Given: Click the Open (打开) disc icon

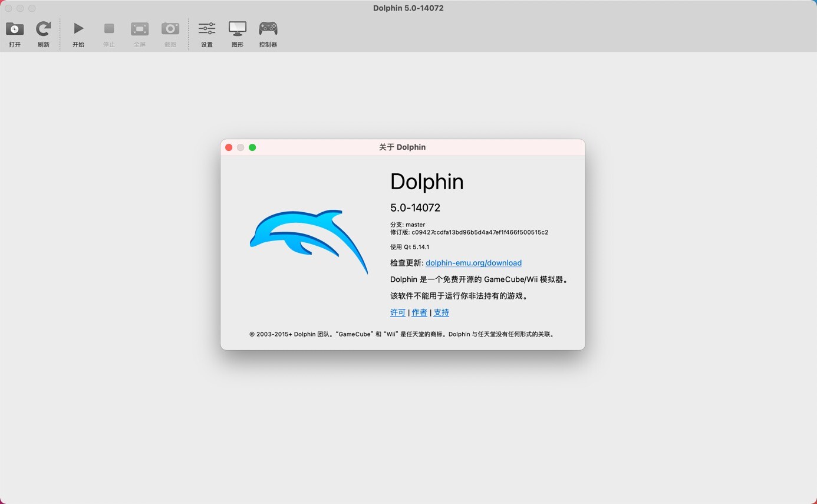Looking at the screenshot, I should 15,28.
